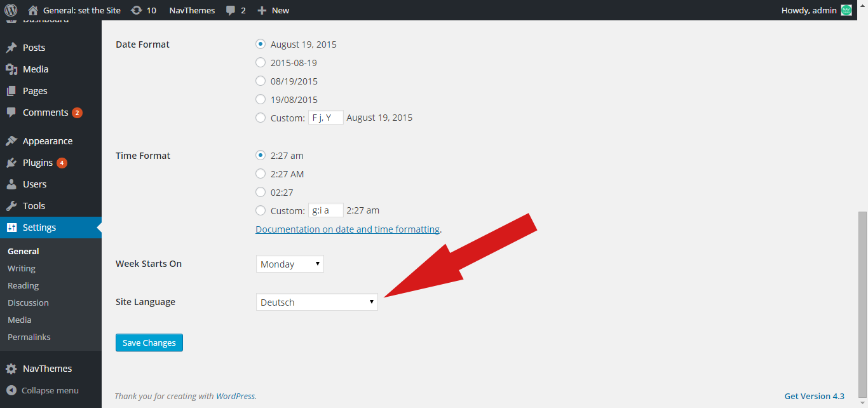868x408 pixels.
Task: Click the Appearance paintbrush icon
Action: (x=11, y=141)
